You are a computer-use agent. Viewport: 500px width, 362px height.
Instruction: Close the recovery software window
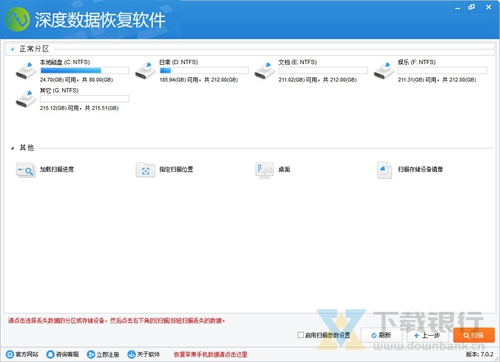(x=489, y=7)
